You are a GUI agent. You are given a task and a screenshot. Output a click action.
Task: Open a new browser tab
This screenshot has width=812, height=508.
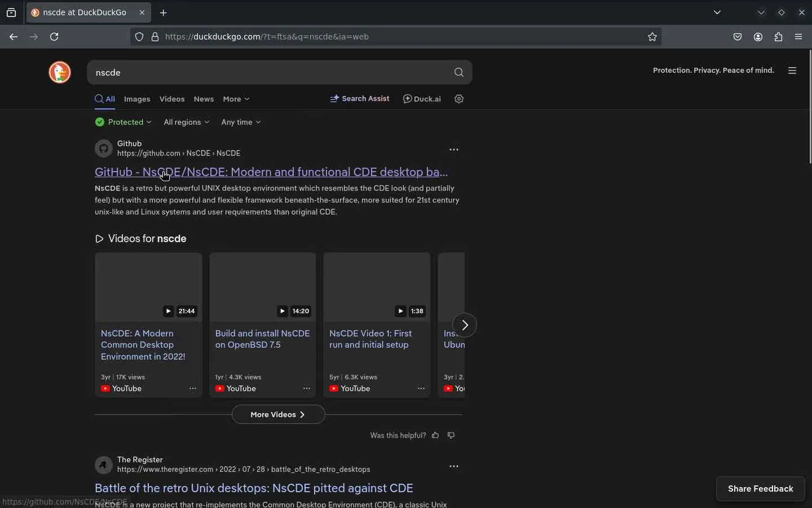[x=164, y=13]
